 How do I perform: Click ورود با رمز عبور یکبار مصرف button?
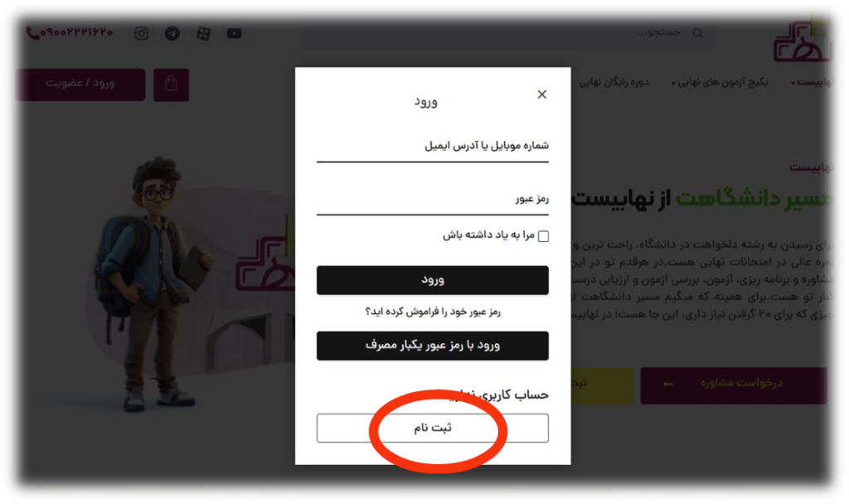[433, 346]
